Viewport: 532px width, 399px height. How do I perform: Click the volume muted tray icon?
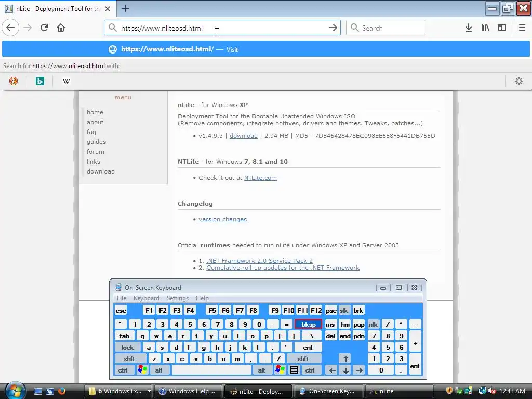[491, 391]
